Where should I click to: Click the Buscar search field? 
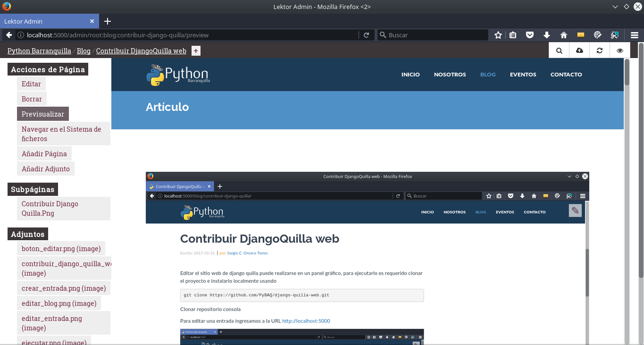coord(433,35)
